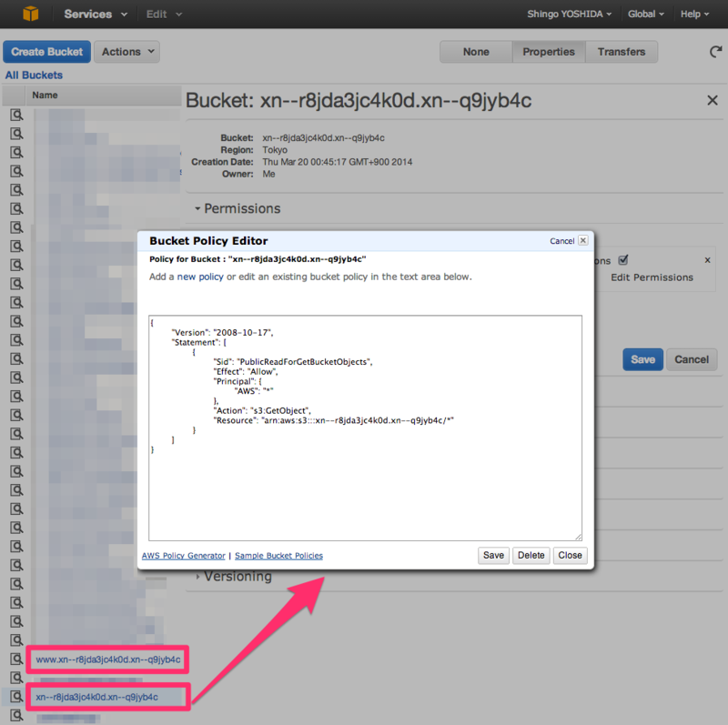
Task: Click the refresh icon in the toolbar
Action: pos(715,52)
